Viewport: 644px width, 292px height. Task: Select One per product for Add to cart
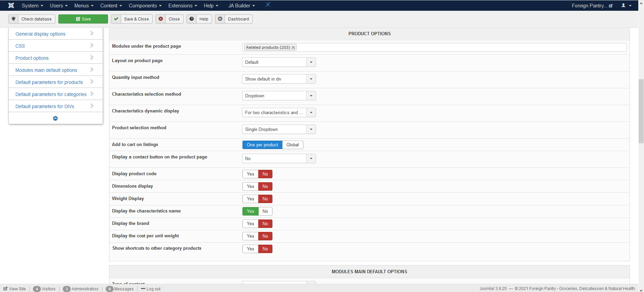(x=262, y=145)
